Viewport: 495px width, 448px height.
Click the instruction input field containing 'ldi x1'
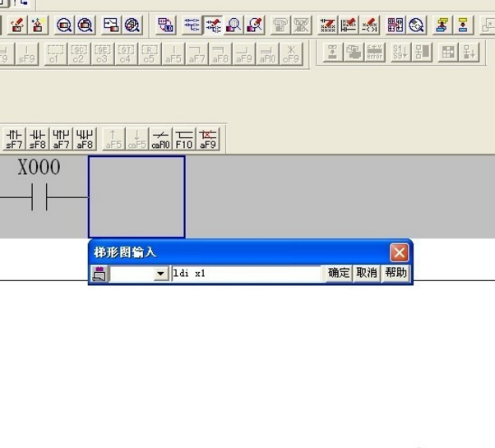pos(247,274)
